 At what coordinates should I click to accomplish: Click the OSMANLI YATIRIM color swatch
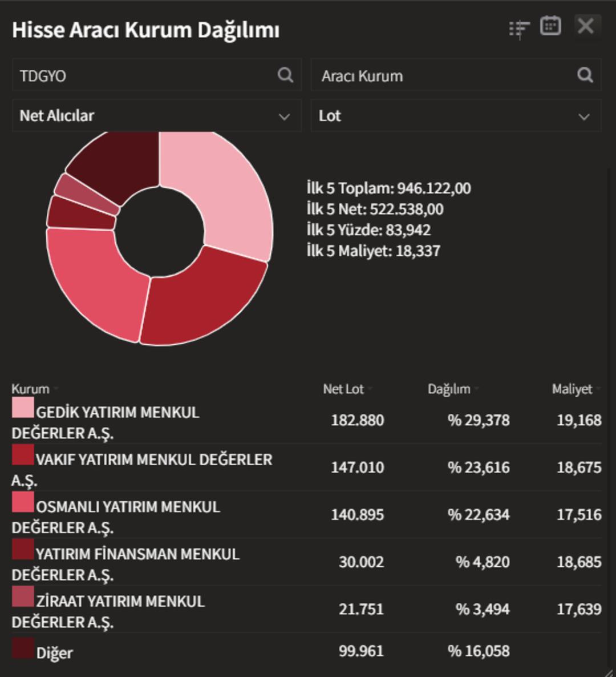pyautogui.click(x=23, y=502)
